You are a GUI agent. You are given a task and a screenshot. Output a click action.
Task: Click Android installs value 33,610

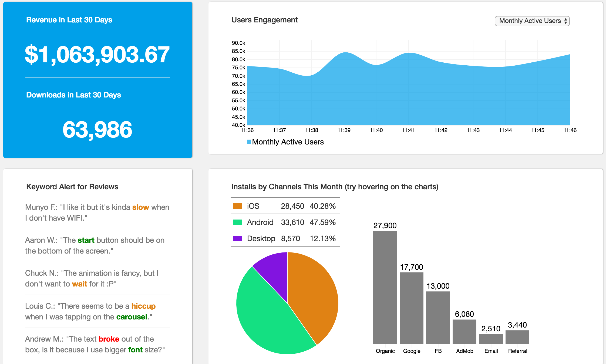[292, 222]
